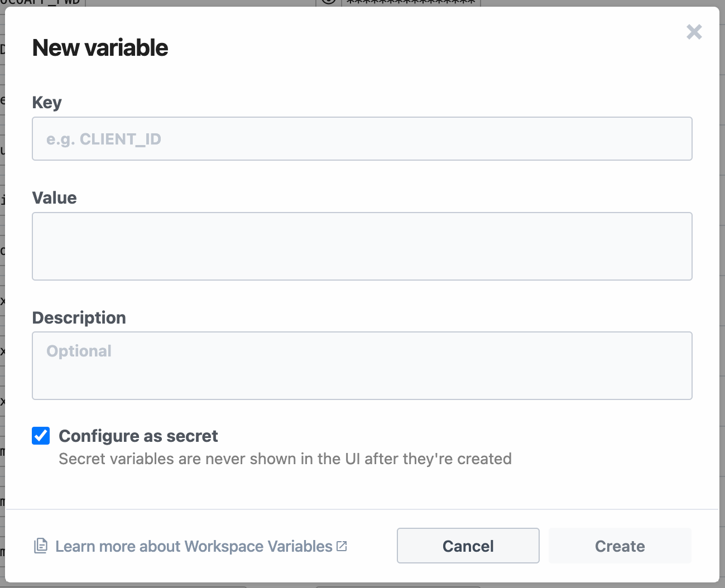This screenshot has height=588, width=725.
Task: Open Learn more about Workspace Variables link
Action: (194, 546)
